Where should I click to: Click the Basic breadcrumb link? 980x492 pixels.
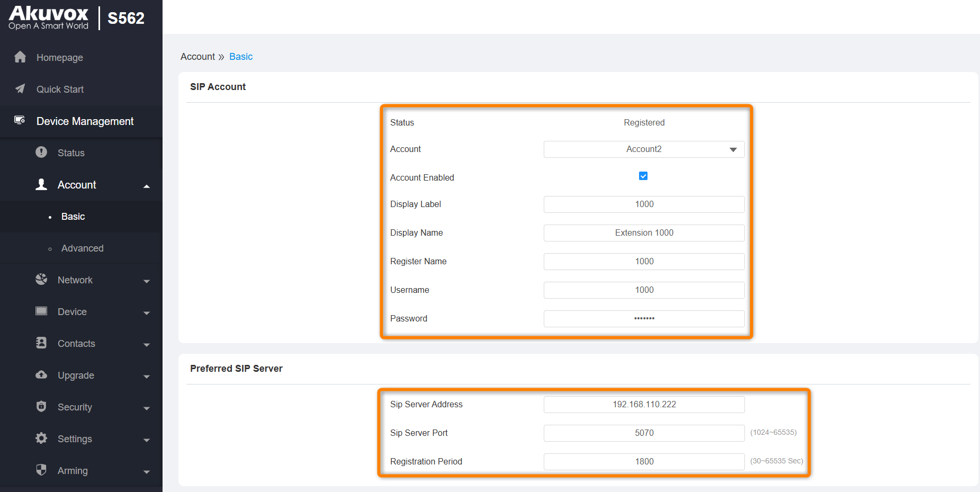(x=241, y=57)
